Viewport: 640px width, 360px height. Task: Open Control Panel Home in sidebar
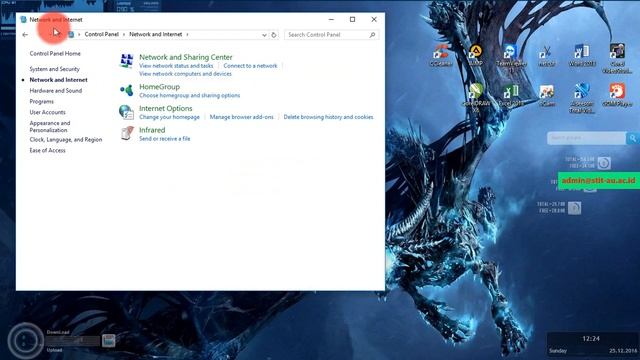tap(55, 53)
